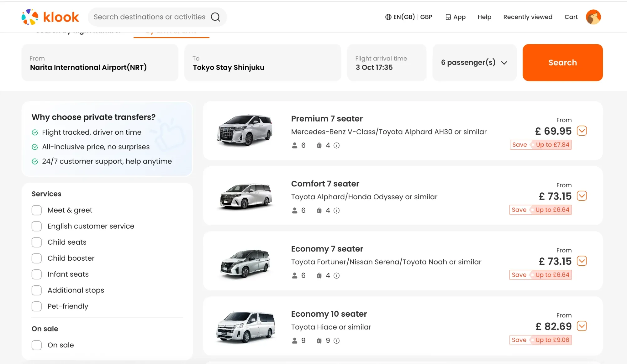Click the Premium 7 seater car image
Screen dimensions: 627x364
[245, 130]
